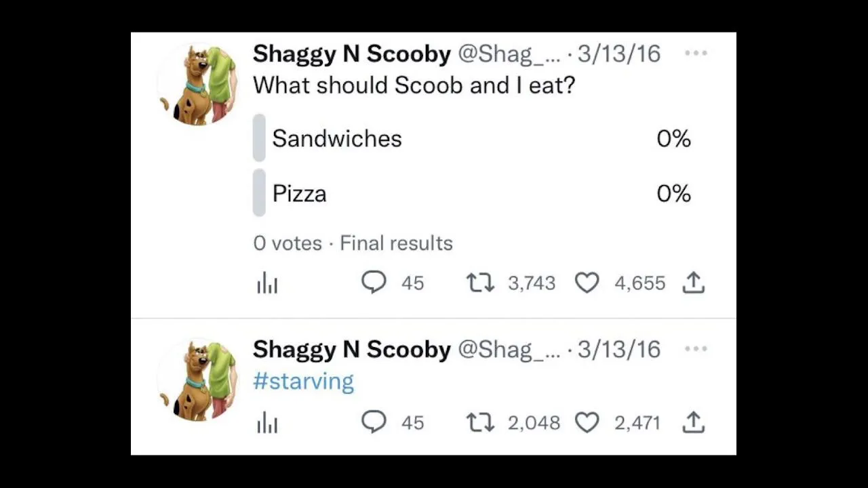
Task: Open analytics for the #starving tweet
Action: (267, 424)
